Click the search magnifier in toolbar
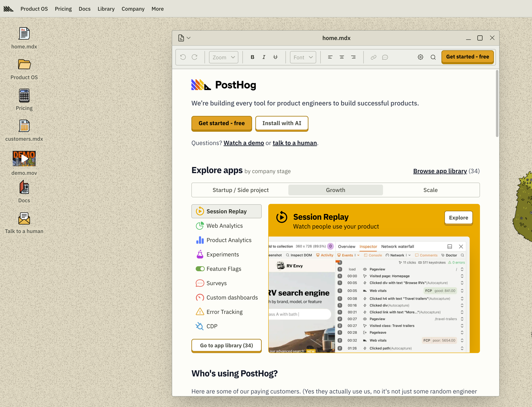The image size is (532, 407). click(x=433, y=57)
